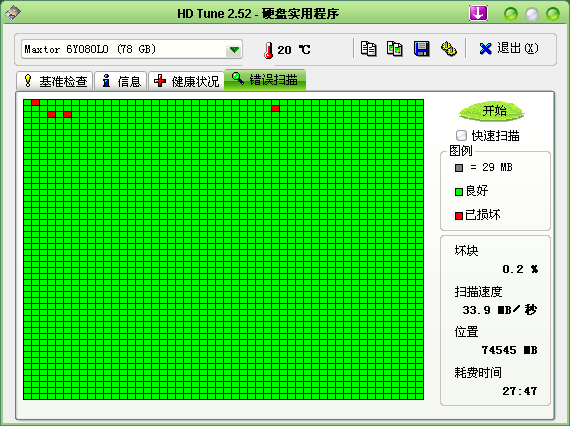Click the purple download arrow icon in title bar

tap(478, 13)
